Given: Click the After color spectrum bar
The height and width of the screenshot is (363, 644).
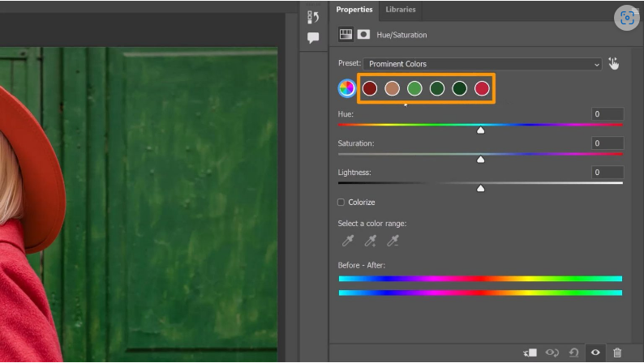Looking at the screenshot, I should click(x=480, y=293).
